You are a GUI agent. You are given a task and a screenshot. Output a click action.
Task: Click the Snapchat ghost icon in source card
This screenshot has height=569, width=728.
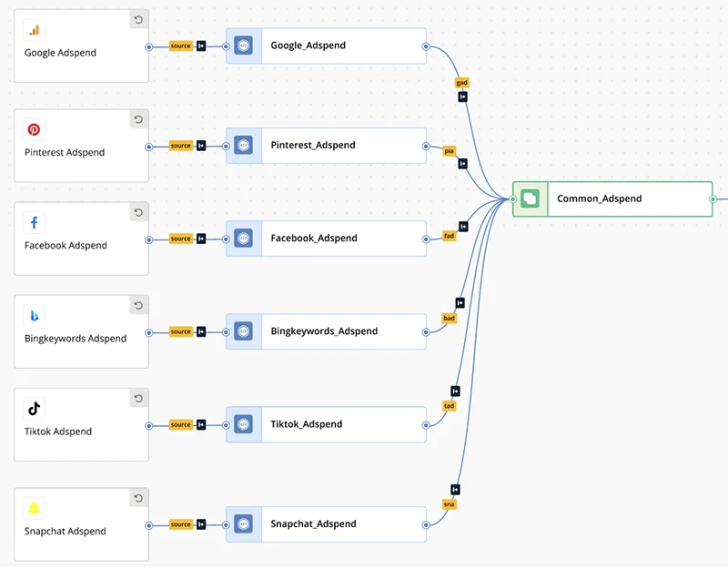(34, 508)
